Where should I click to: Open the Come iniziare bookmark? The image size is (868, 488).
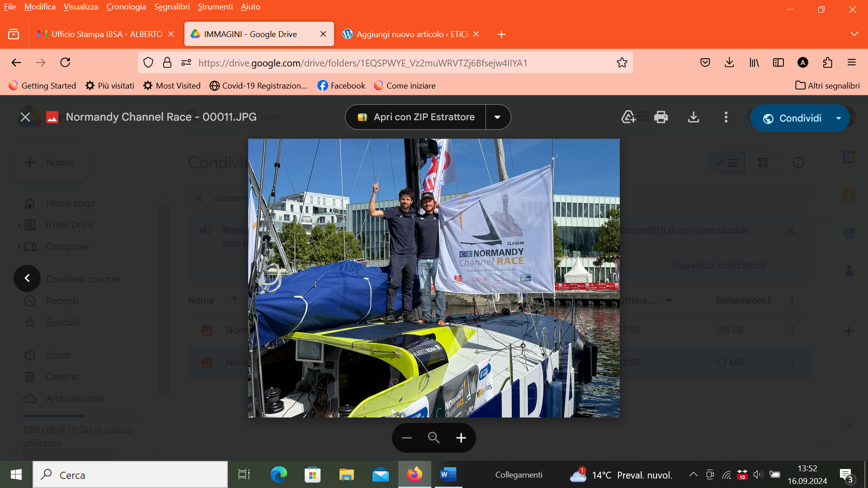tap(405, 85)
